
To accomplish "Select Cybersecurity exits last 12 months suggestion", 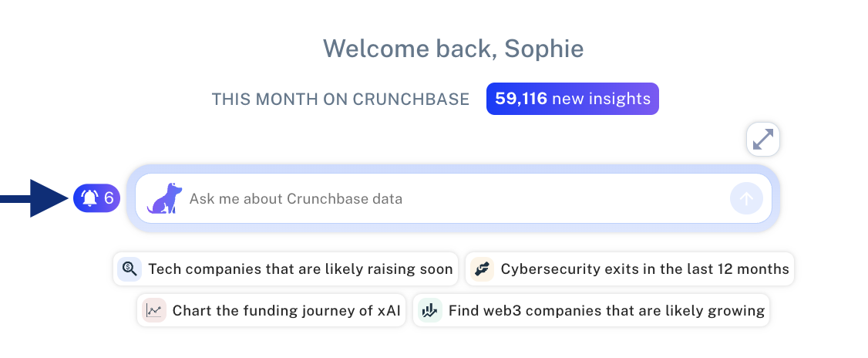I will click(630, 269).
